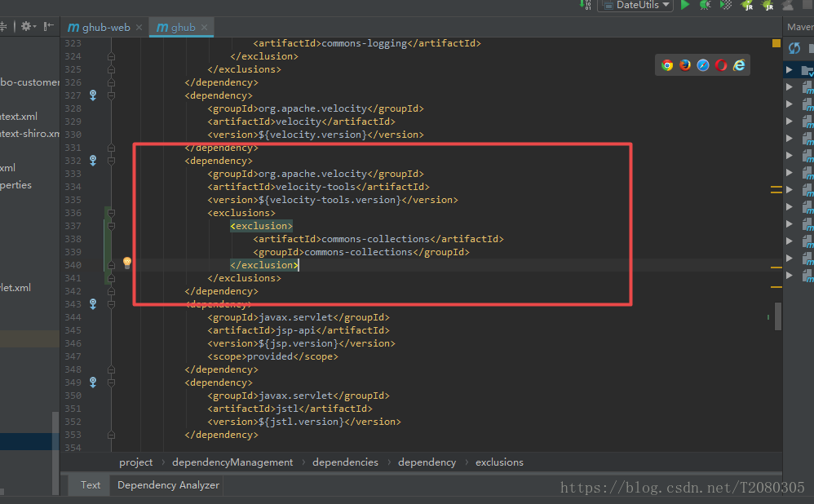
Task: Expand the first Maven tree node with the folder icon
Action: pos(789,69)
